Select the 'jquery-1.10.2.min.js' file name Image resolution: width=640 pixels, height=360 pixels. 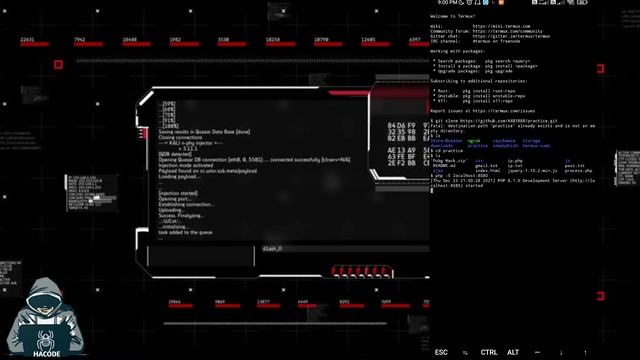[x=533, y=171]
